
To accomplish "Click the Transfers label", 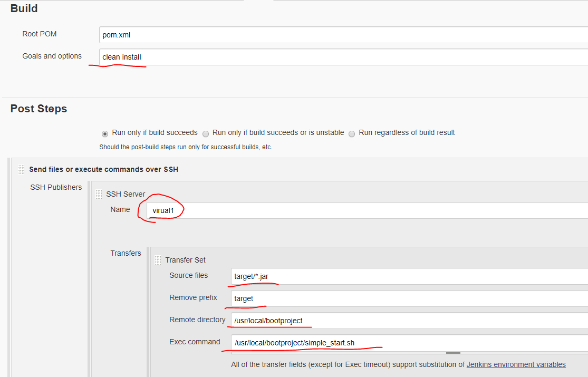I will pos(126,253).
